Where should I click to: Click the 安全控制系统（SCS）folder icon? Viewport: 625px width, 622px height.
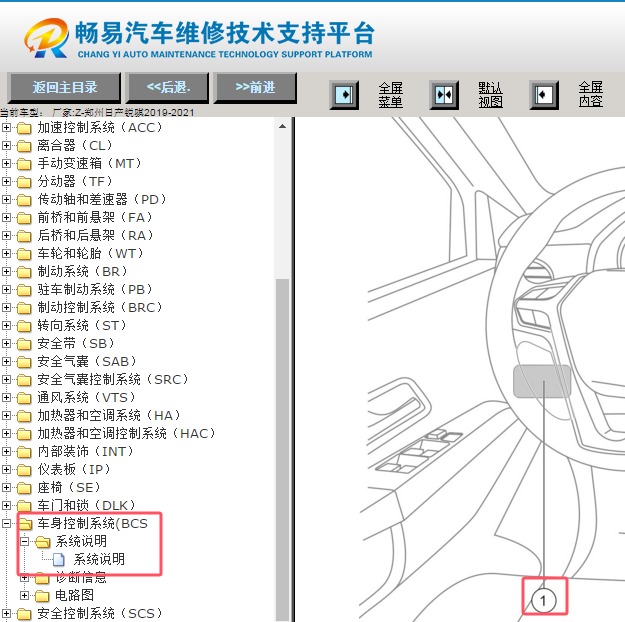(24, 614)
